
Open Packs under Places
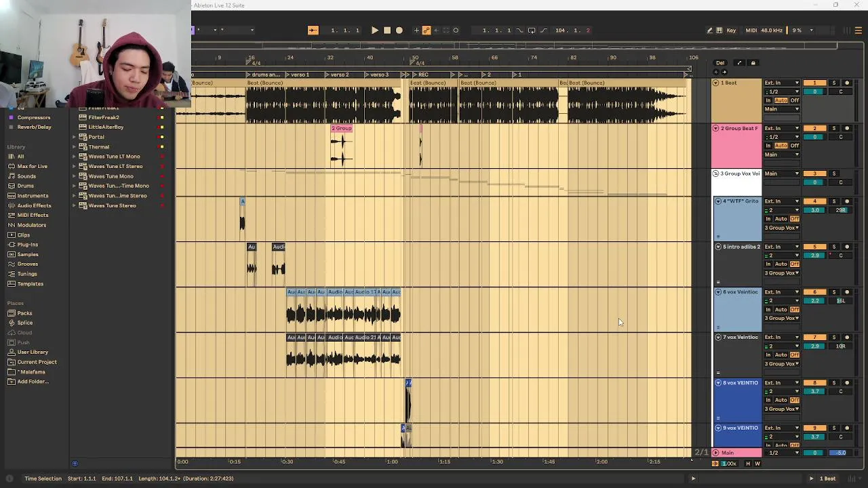coord(24,313)
